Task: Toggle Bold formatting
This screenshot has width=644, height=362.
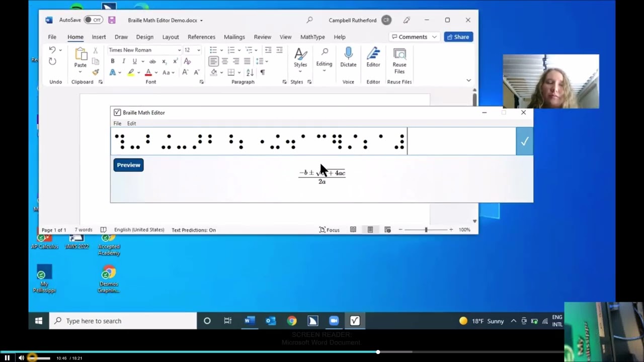Action: click(x=113, y=61)
